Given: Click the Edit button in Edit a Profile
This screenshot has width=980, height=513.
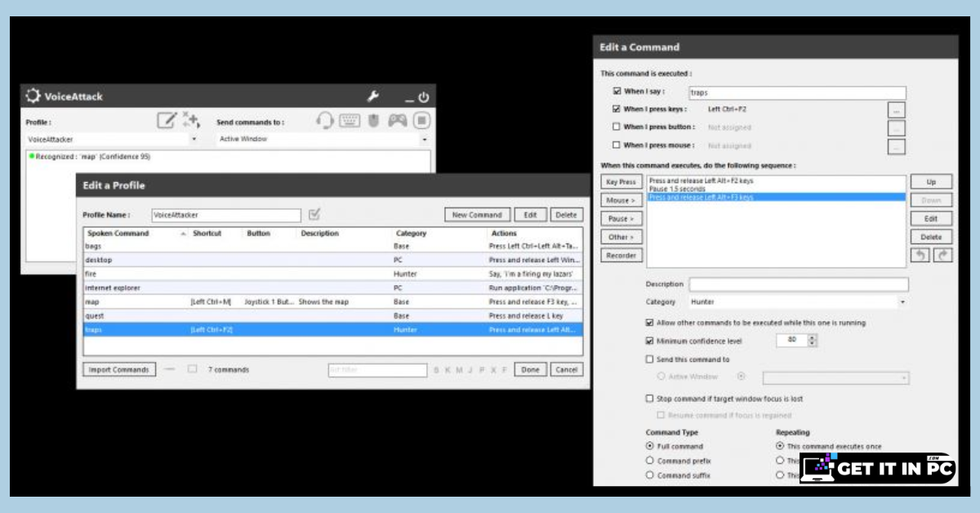Looking at the screenshot, I should coord(531,215).
